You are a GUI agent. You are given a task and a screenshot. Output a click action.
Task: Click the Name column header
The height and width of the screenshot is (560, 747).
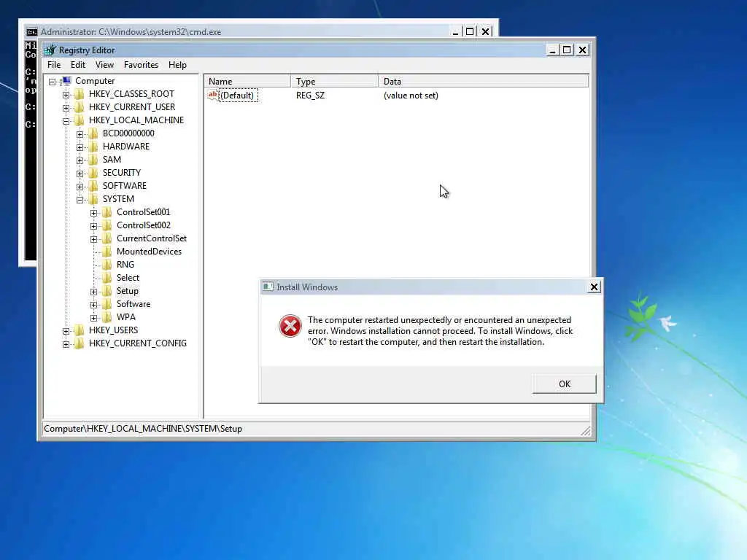coord(247,81)
